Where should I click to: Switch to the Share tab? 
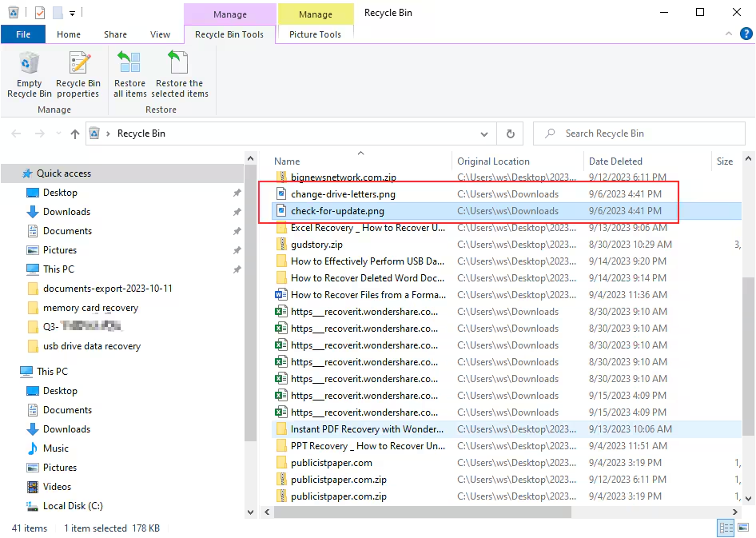click(x=115, y=34)
